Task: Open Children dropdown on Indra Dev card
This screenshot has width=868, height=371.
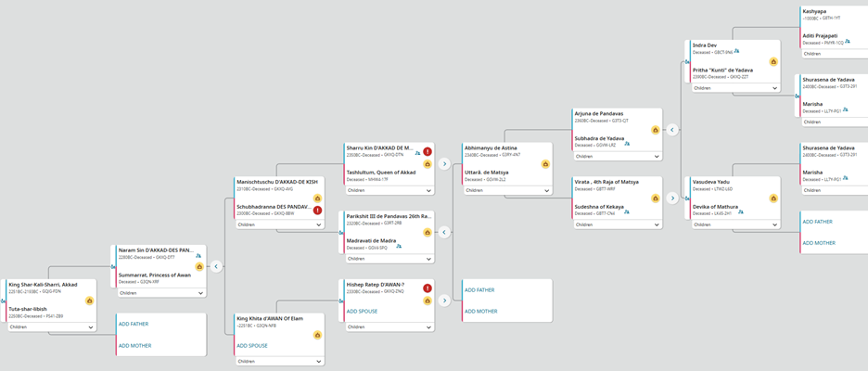Action: pyautogui.click(x=772, y=88)
